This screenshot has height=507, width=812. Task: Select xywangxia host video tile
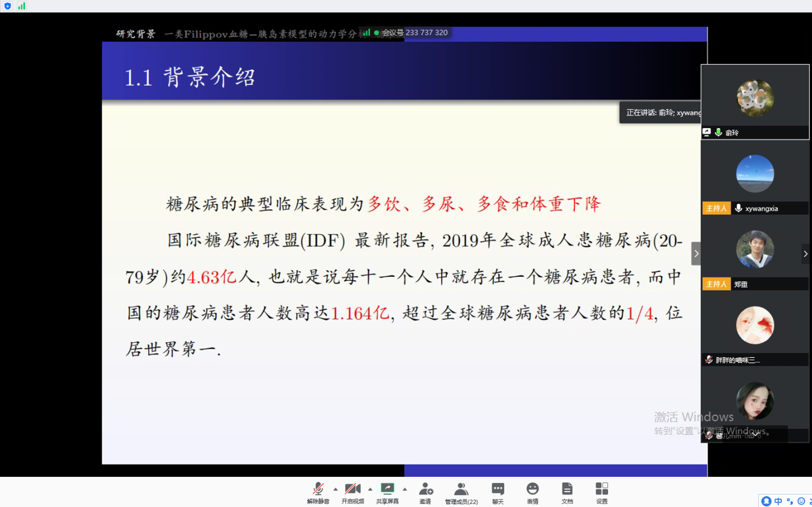click(x=754, y=175)
